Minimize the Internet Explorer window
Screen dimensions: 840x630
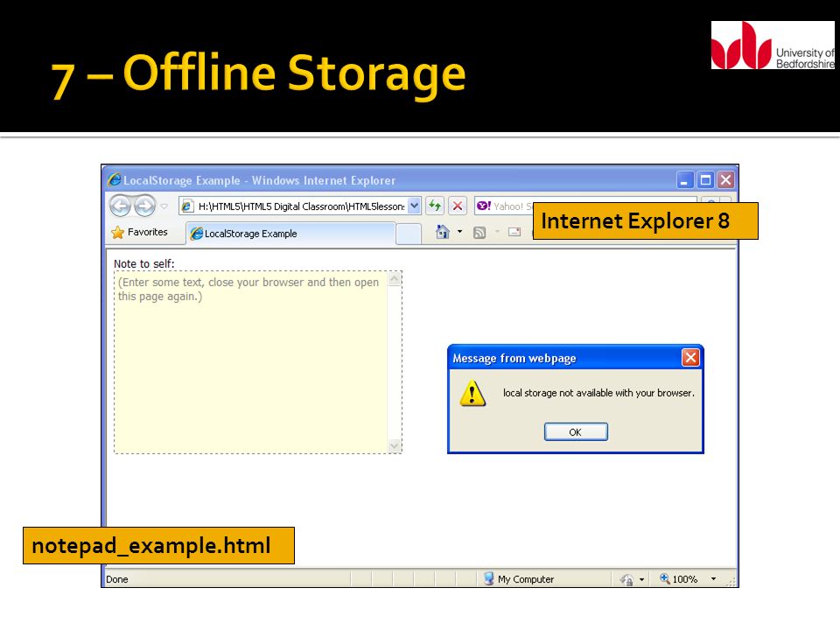pyautogui.click(x=684, y=180)
